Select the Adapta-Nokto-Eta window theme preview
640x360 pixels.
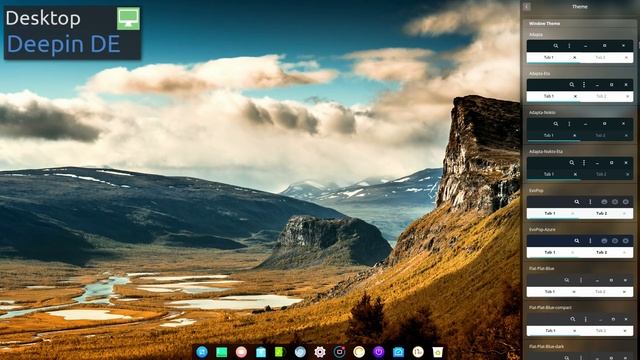580,168
